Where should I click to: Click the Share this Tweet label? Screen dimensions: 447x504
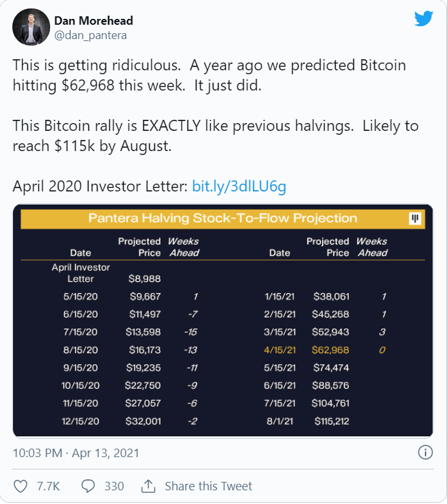click(x=208, y=486)
